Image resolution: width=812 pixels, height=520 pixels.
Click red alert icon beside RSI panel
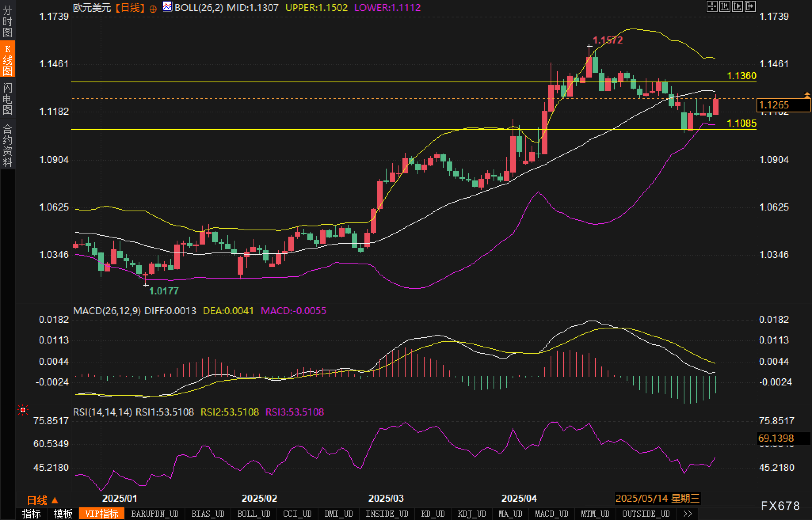pos(23,410)
